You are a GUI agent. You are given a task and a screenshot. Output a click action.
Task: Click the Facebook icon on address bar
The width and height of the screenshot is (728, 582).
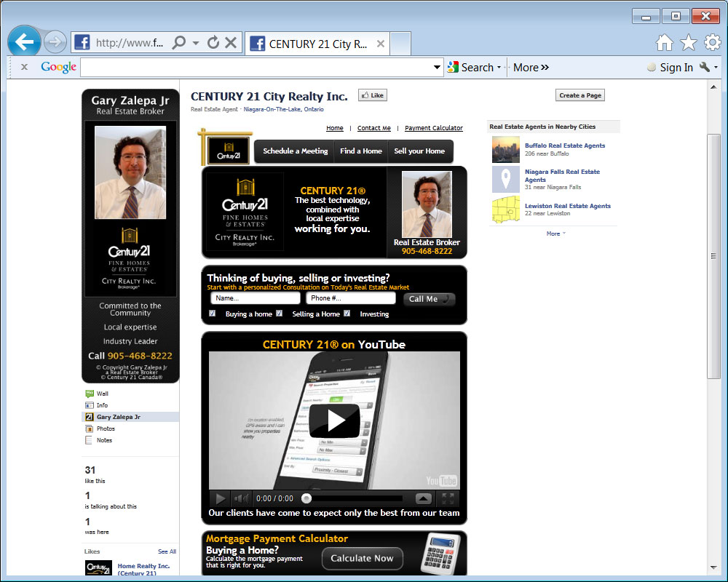[x=82, y=42]
